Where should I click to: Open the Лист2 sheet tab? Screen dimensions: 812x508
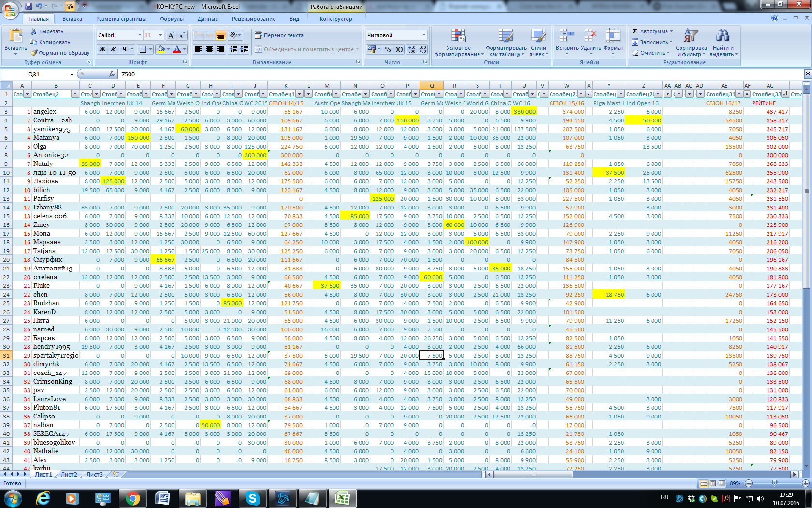69,475
